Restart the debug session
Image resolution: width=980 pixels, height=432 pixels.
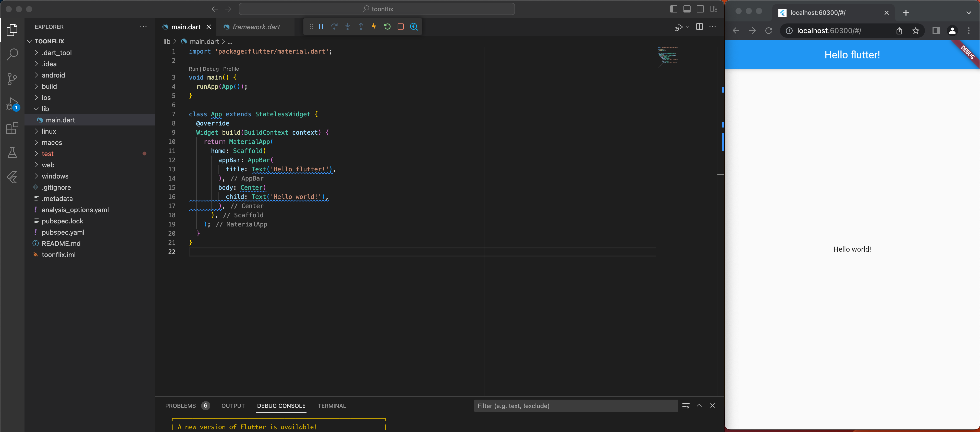pos(387,27)
